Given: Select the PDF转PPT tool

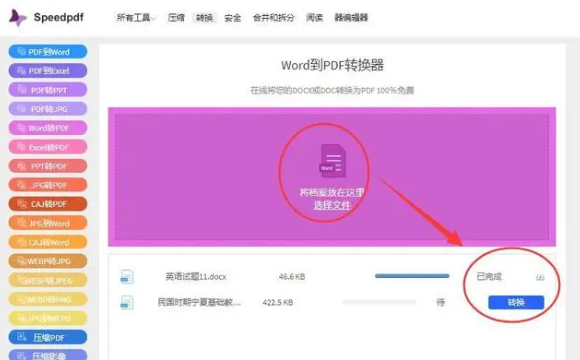Looking at the screenshot, I should click(48, 90).
